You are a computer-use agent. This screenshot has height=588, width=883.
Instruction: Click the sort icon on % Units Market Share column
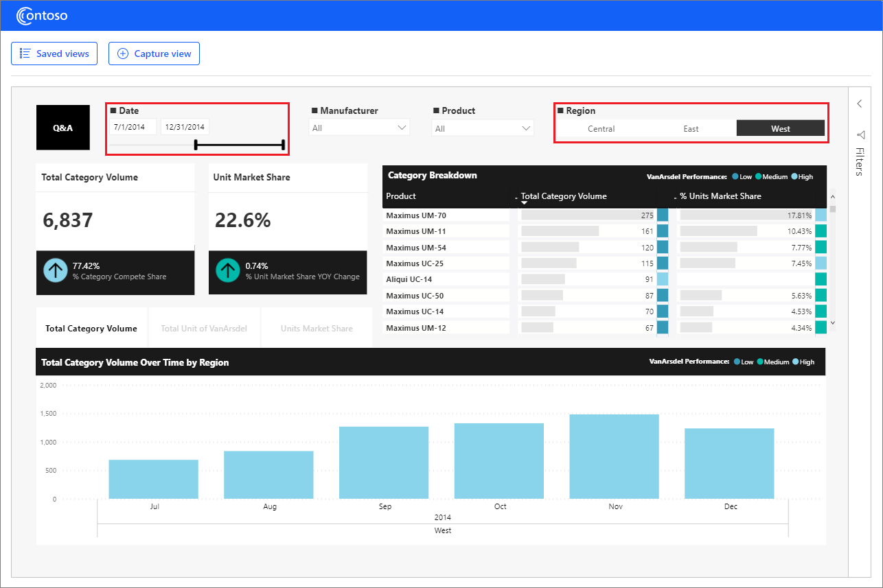(674, 197)
